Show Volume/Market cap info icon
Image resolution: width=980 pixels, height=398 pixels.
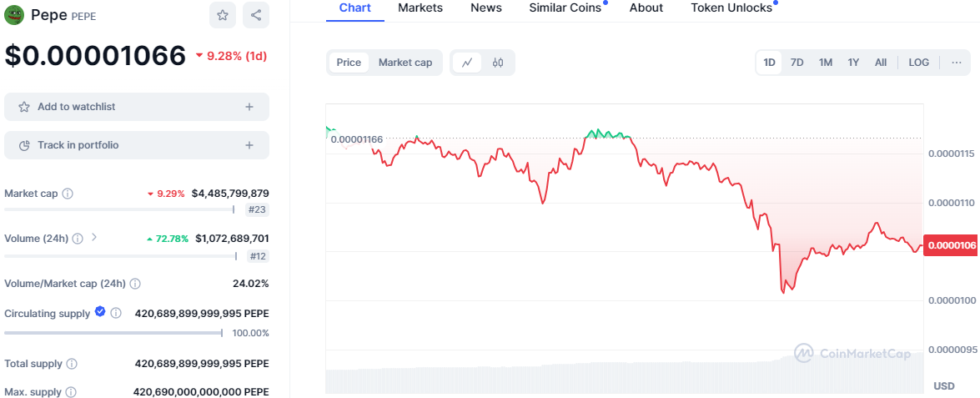point(135,284)
